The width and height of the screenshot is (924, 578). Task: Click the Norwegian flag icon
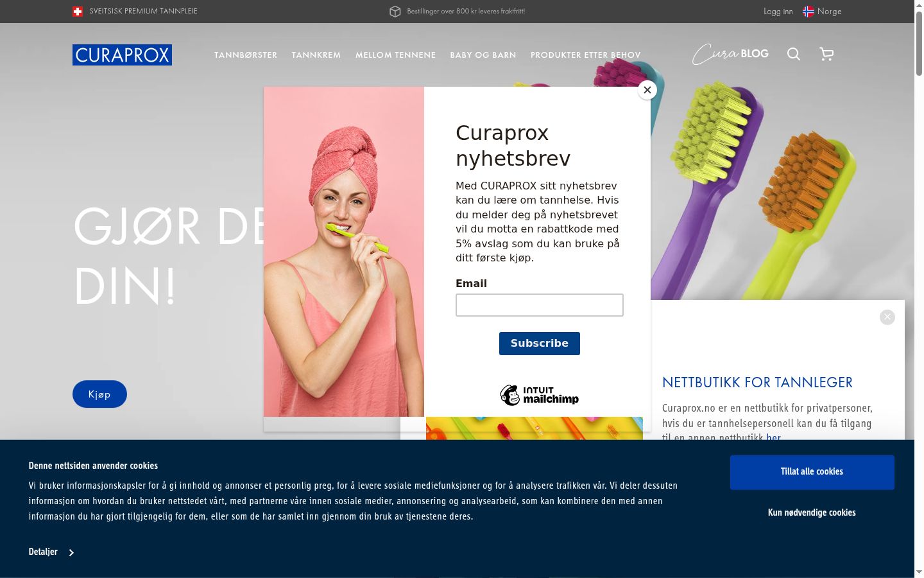(809, 12)
